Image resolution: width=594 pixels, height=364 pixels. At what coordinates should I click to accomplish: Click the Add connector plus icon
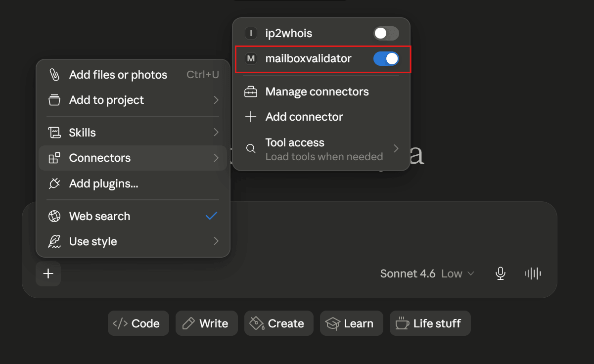pyautogui.click(x=251, y=117)
